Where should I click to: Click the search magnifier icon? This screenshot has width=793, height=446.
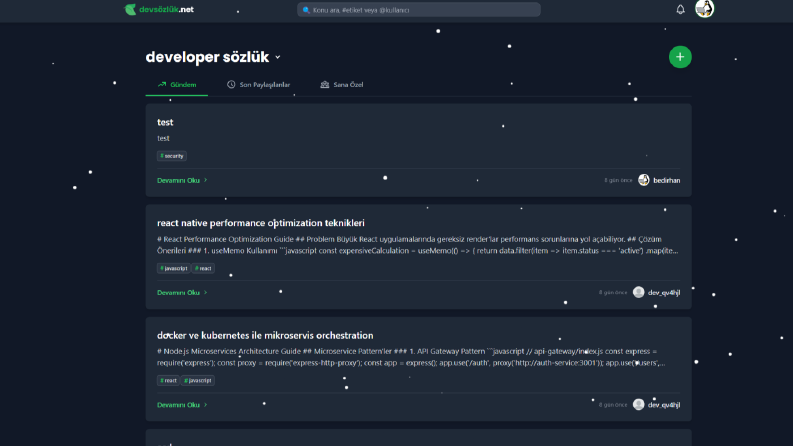coord(306,10)
